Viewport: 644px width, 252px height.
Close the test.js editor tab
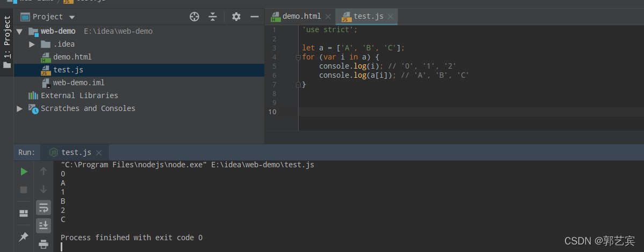tap(390, 17)
